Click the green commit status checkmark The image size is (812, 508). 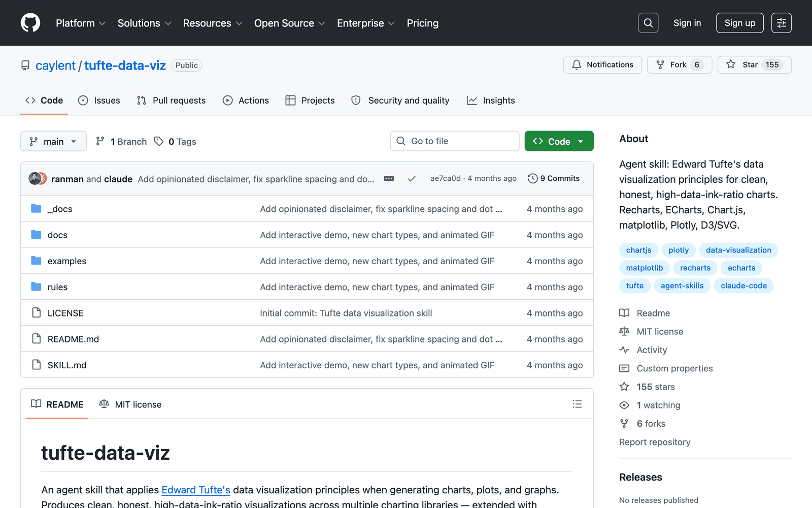(x=412, y=178)
